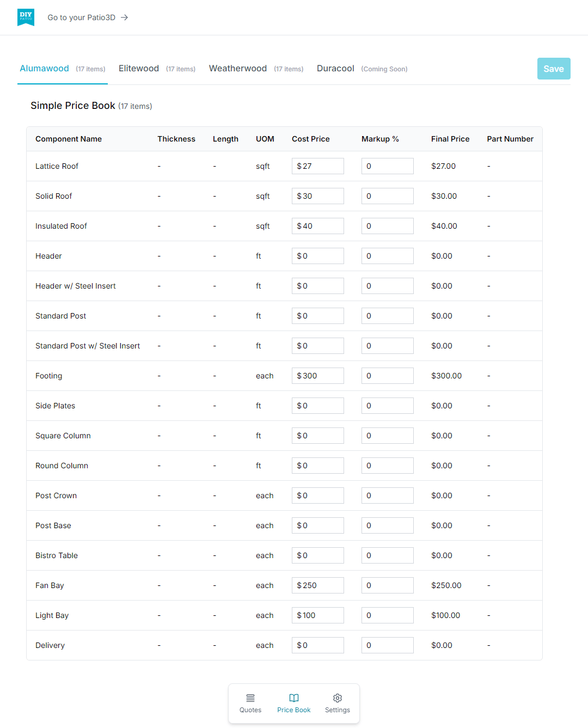Click the DIY Patio logo icon

(x=26, y=17)
